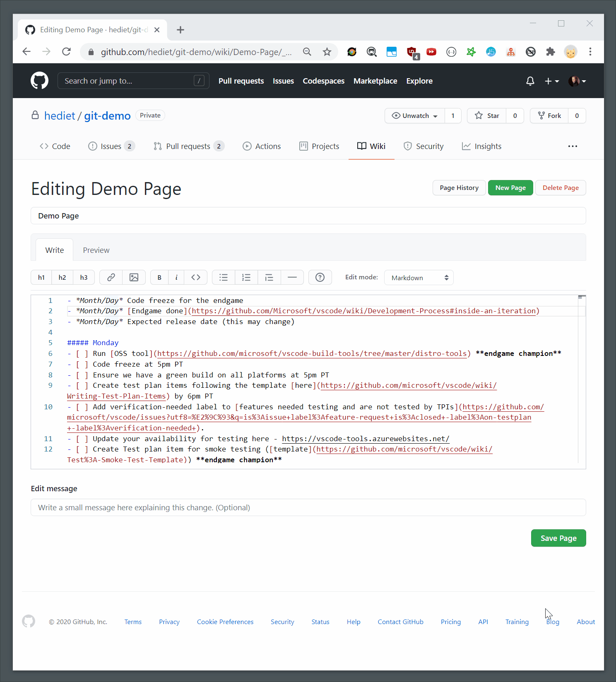Insert an h3 heading

point(84,277)
